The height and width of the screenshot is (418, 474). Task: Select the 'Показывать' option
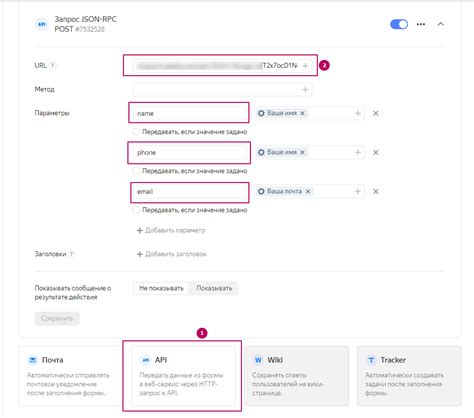pos(214,288)
